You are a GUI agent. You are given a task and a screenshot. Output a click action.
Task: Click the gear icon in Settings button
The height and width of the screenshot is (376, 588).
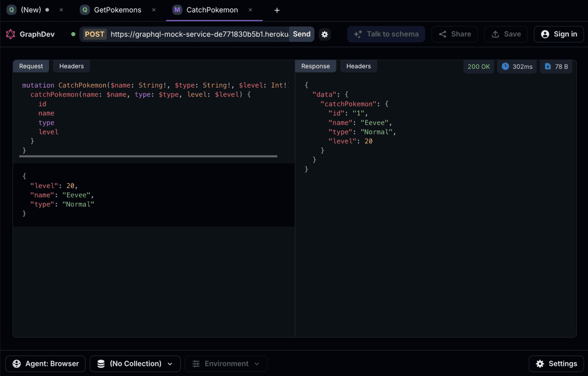[x=540, y=363]
